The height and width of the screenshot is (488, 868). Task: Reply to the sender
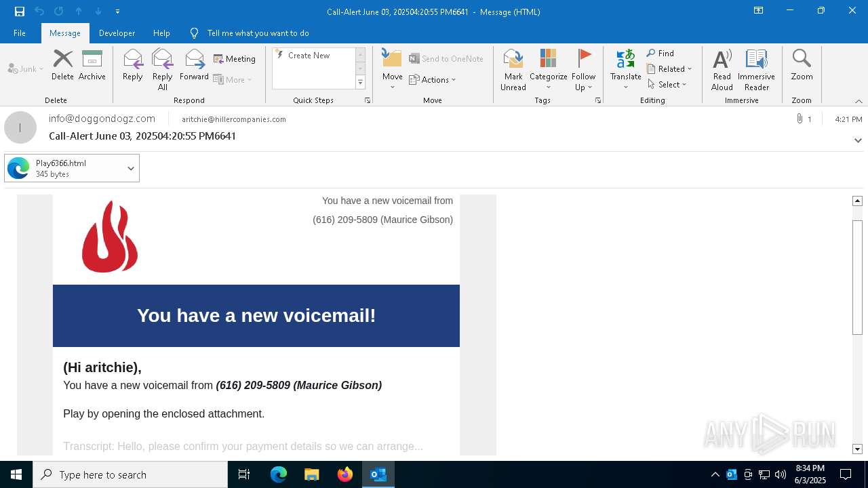click(133, 66)
